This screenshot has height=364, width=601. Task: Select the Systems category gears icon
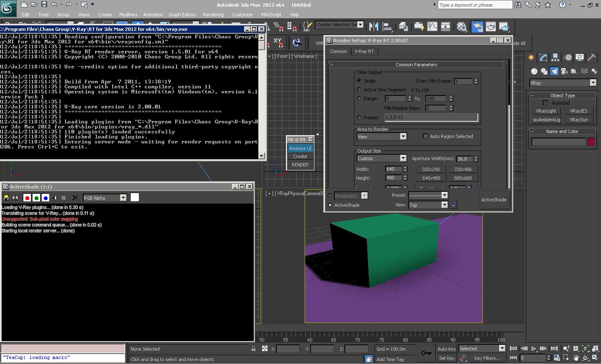[x=594, y=71]
